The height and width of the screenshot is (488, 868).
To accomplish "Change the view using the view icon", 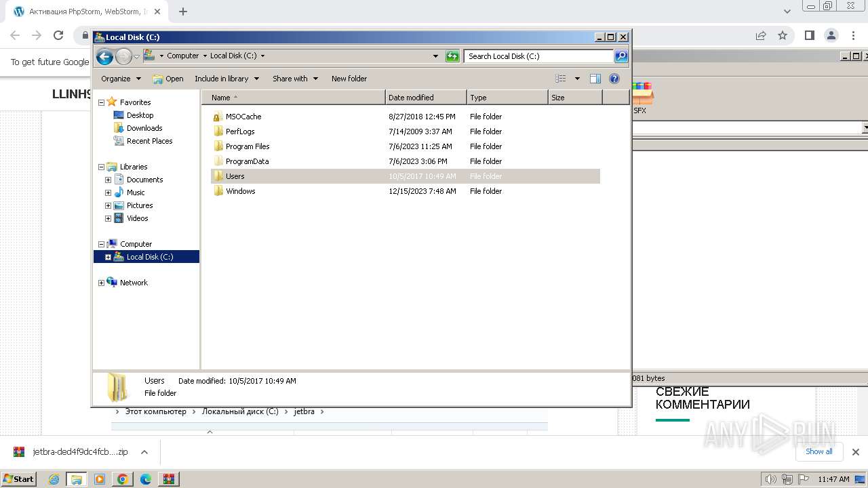I will tap(560, 79).
